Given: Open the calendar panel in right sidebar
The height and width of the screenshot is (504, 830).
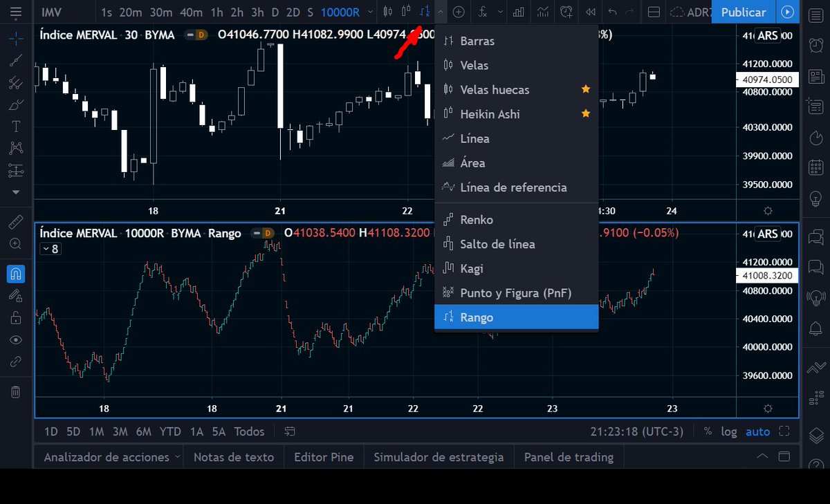Looking at the screenshot, I should coord(815,166).
